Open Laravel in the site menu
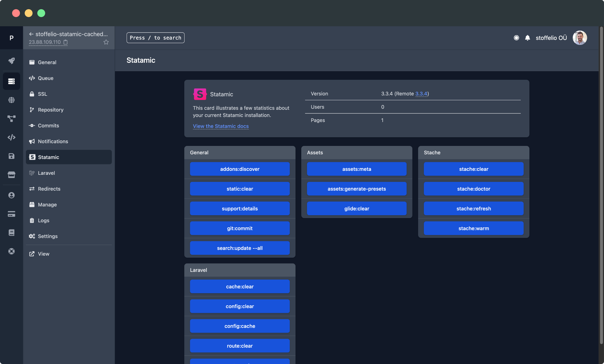This screenshot has width=604, height=364. click(x=69, y=173)
